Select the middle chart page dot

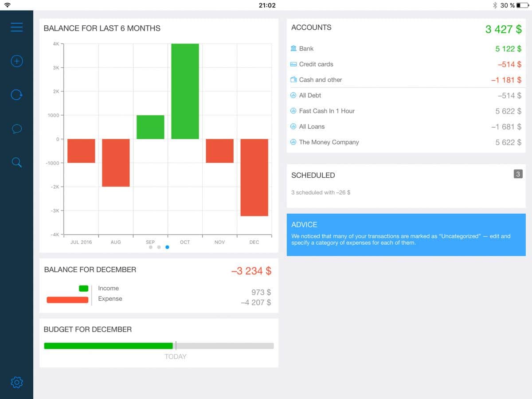pos(159,247)
